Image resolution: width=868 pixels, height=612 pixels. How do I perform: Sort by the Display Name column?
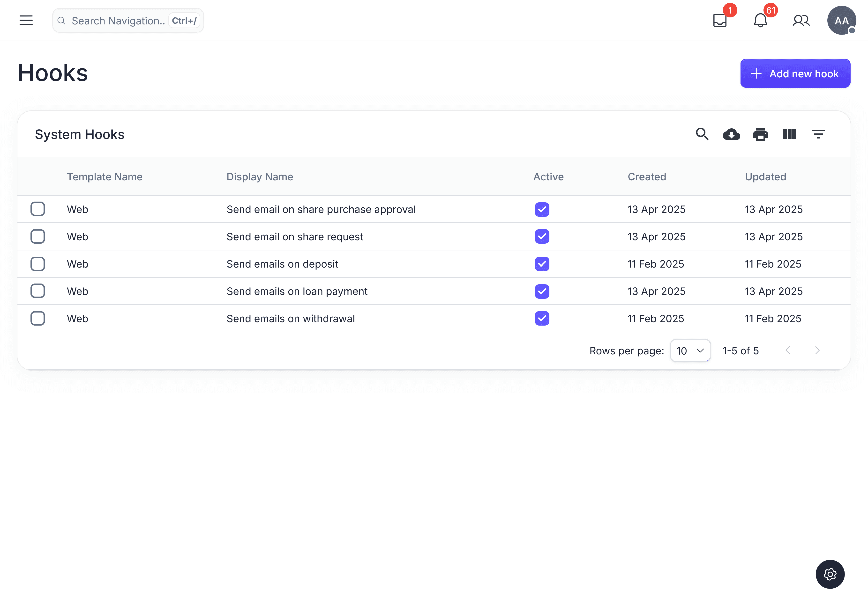tap(260, 177)
